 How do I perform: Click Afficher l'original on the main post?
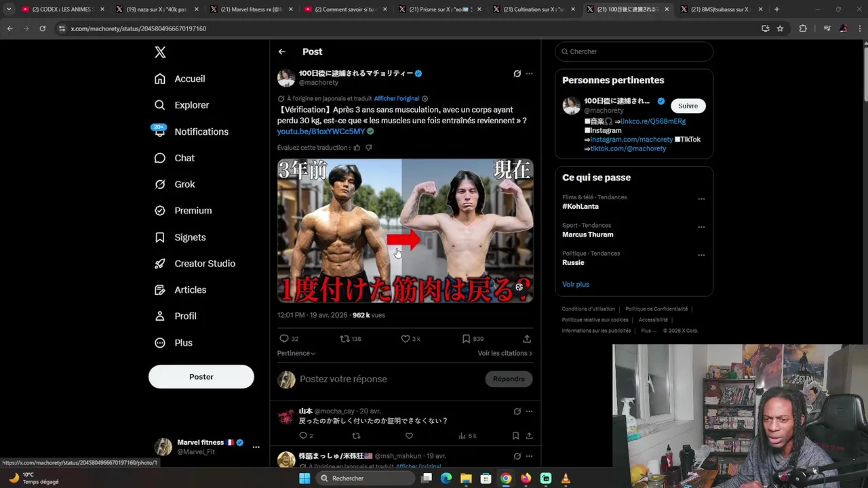click(397, 98)
